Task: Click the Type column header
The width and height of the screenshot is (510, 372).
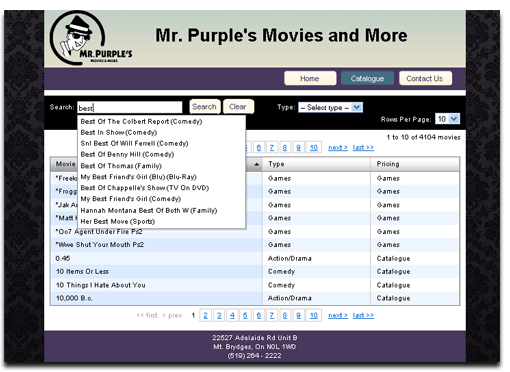Action: click(x=316, y=164)
